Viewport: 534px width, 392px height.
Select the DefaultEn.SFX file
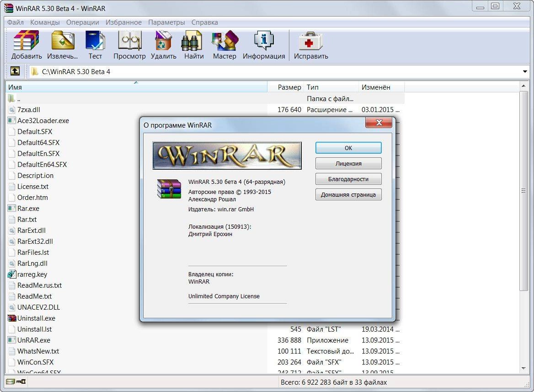tap(38, 153)
